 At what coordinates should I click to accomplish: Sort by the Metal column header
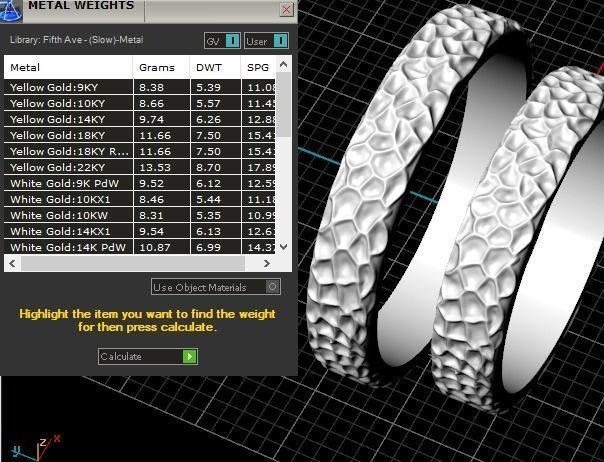[x=68, y=67]
